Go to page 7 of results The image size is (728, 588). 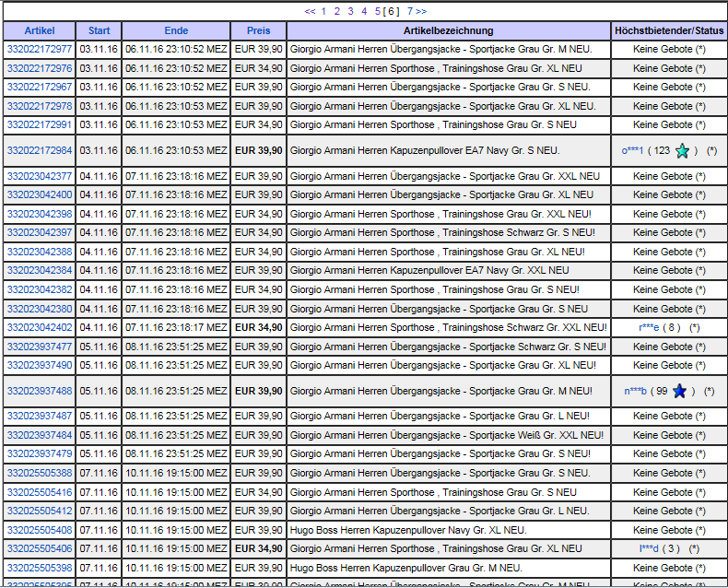(410, 11)
